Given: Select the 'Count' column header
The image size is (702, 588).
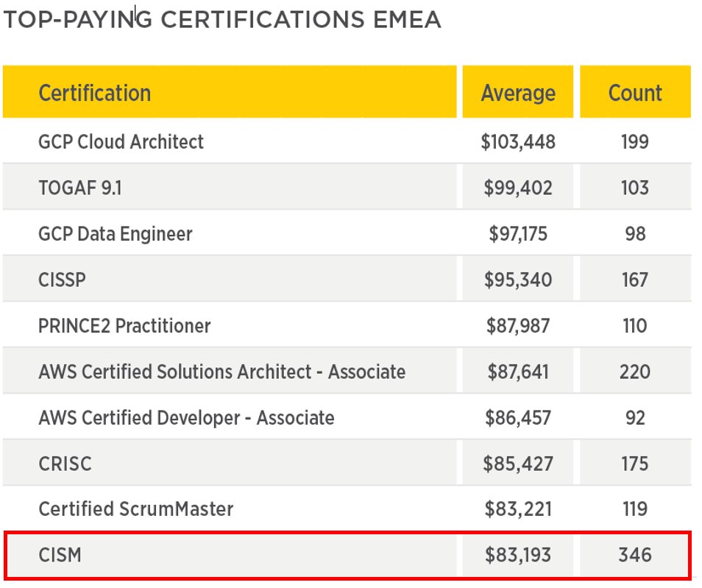Looking at the screenshot, I should (635, 92).
